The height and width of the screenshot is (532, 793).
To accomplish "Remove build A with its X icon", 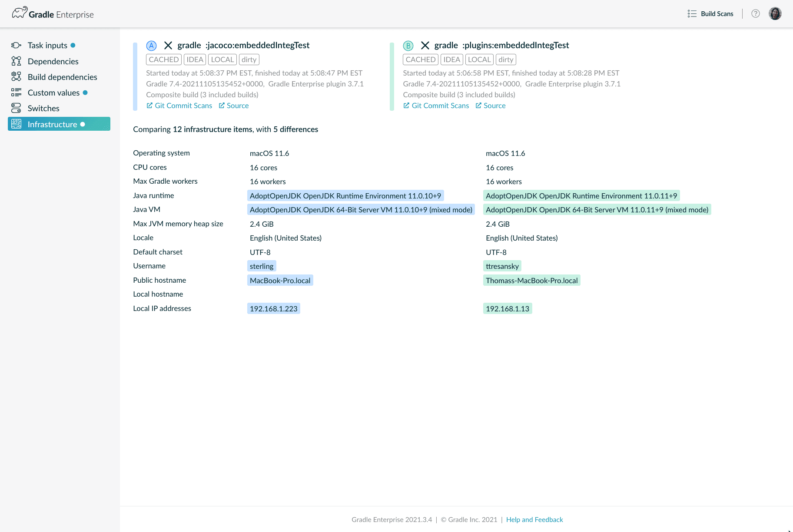I will tap(168, 46).
